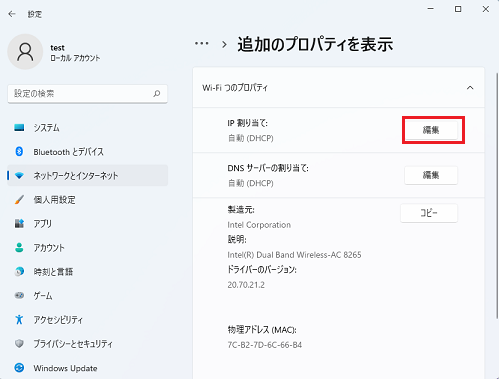Click the ゲーム controller icon
This screenshot has width=499, height=379.
19,295
